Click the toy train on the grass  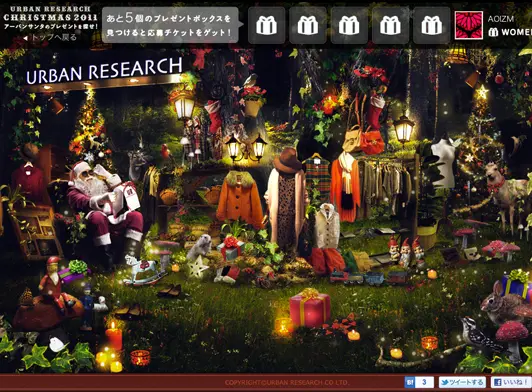369,278
